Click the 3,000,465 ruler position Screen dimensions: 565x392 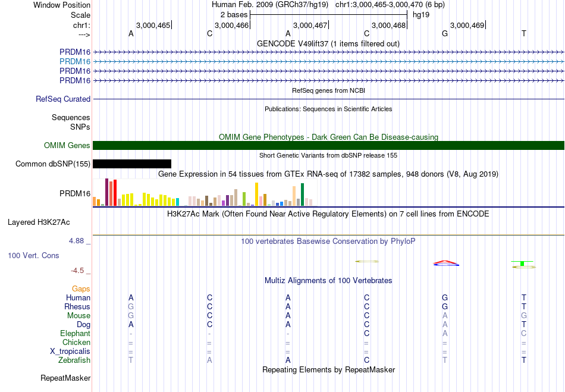(x=153, y=25)
